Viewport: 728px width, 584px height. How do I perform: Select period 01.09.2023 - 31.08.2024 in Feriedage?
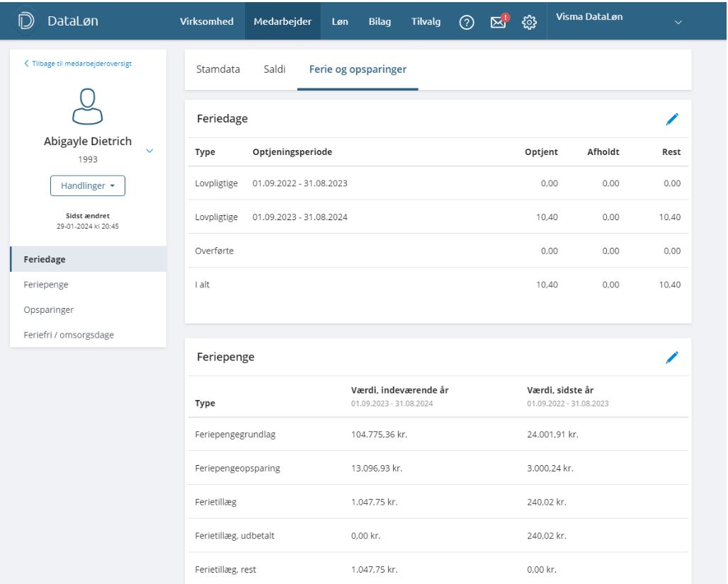tap(300, 217)
